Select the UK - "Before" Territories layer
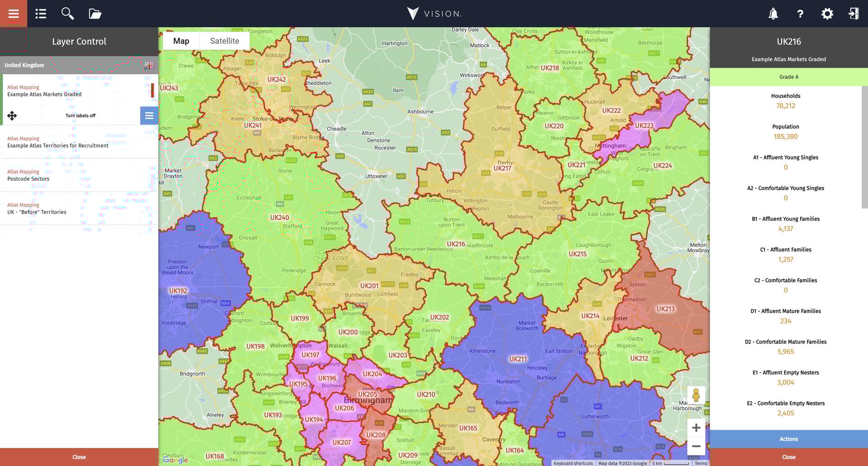 [x=36, y=212]
